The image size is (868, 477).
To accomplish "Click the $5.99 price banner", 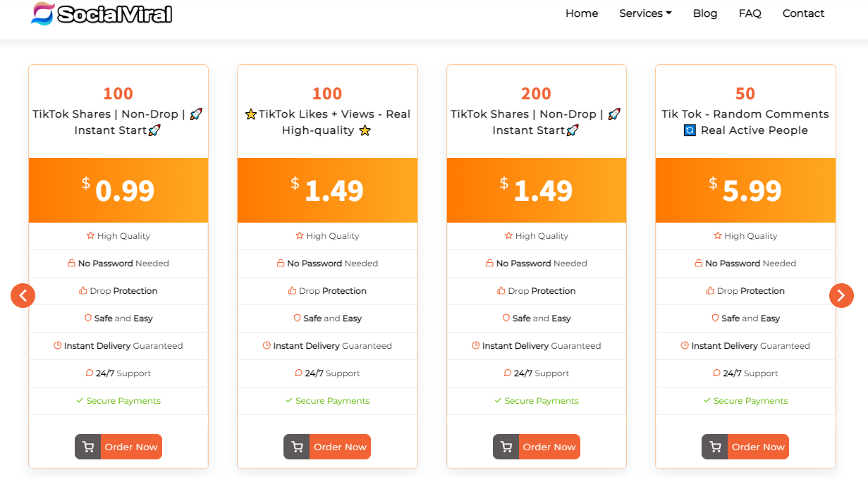I will 745,190.
